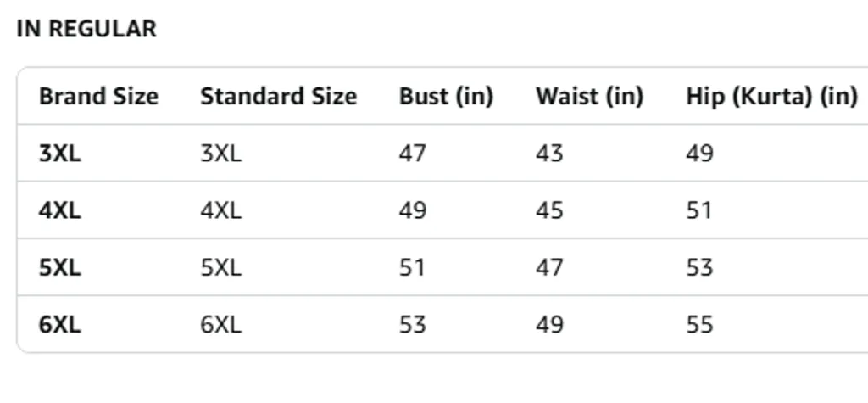Click the hip value 51 for 4XL
This screenshot has width=868, height=403.
[x=699, y=210]
